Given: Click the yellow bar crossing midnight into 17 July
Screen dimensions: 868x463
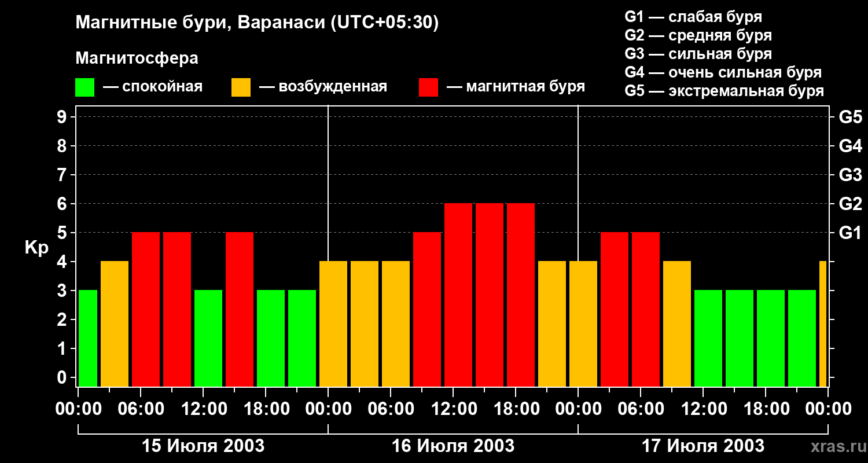Looking at the screenshot, I should pyautogui.click(x=583, y=324).
